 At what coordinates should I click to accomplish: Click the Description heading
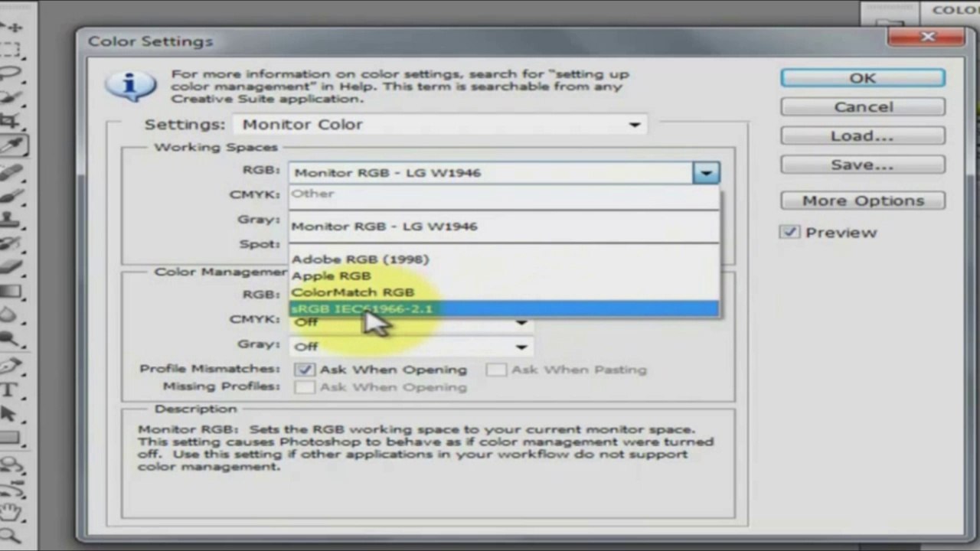[195, 409]
